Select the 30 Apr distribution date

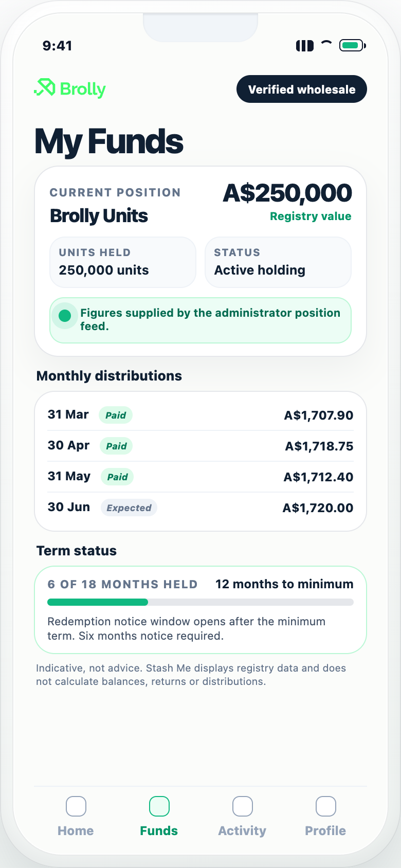68,445
